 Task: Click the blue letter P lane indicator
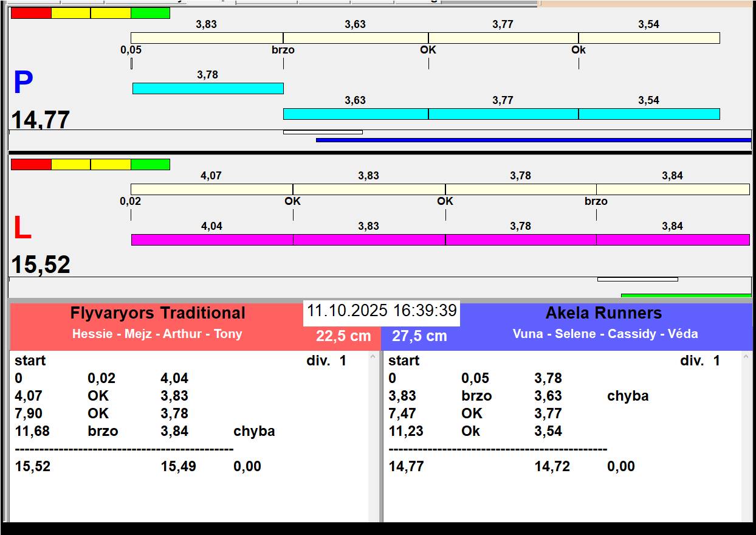click(x=23, y=83)
